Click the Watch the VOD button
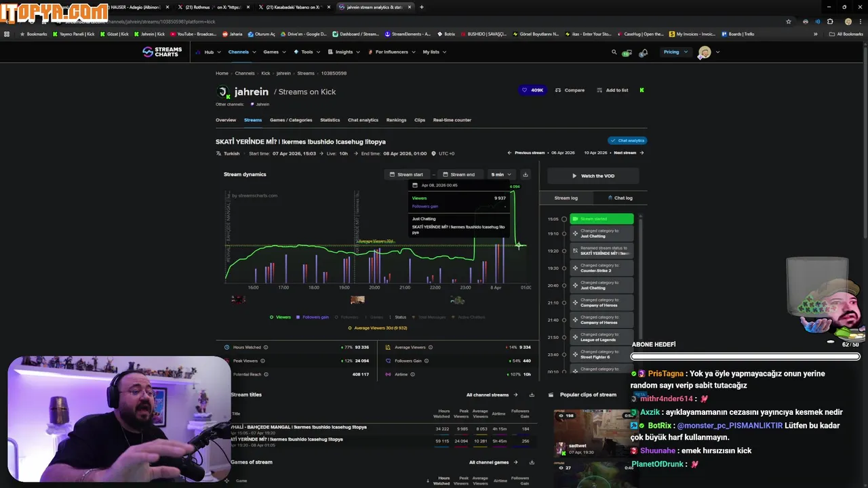The height and width of the screenshot is (488, 868). pos(593,176)
